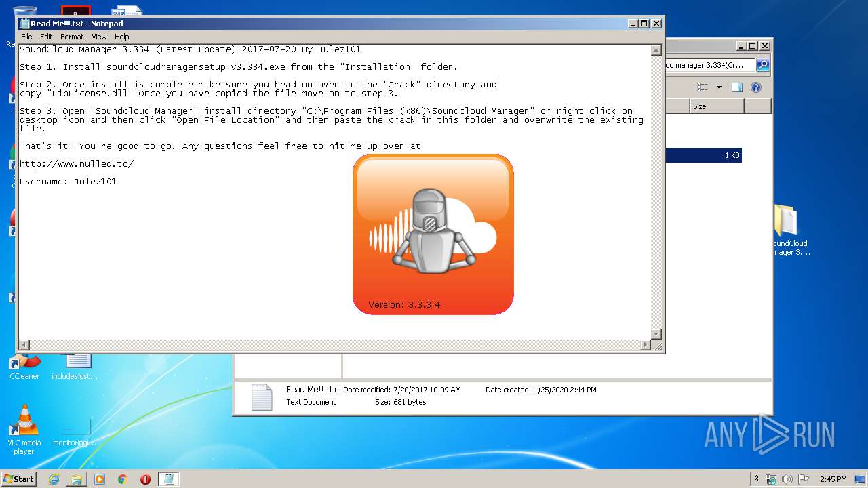Viewport: 868px width, 488px height.
Task: Open the VLC media player desktop shortcut
Action: point(24,430)
